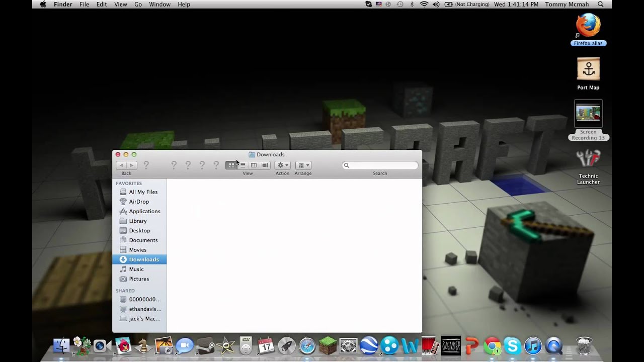The image size is (644, 362).
Task: Open QuickTime Player from the Dock
Action: [x=553, y=346]
